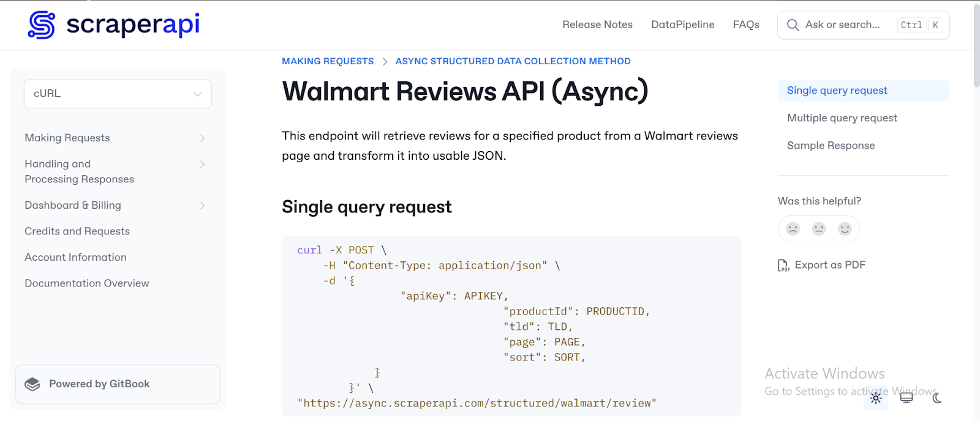Click the search magnifier icon
Screen dimensions: 980x421
(x=793, y=25)
